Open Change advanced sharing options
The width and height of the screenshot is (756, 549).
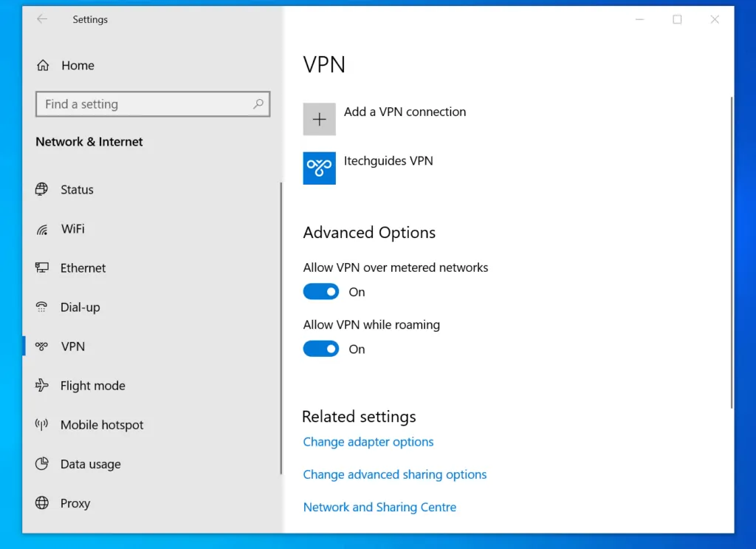pyautogui.click(x=394, y=474)
